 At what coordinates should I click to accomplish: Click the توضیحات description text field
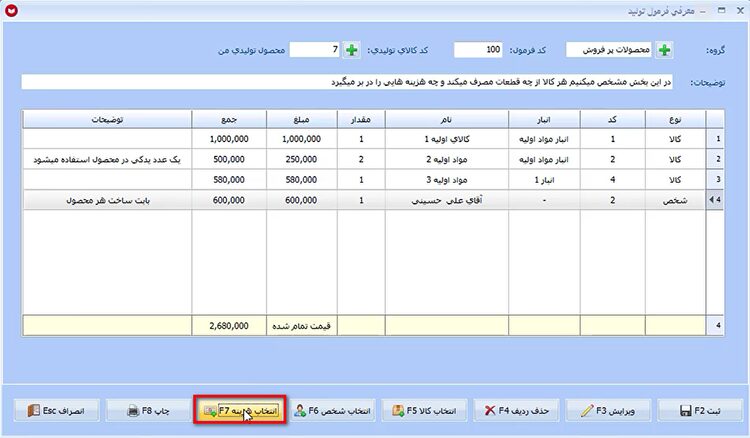[x=347, y=82]
